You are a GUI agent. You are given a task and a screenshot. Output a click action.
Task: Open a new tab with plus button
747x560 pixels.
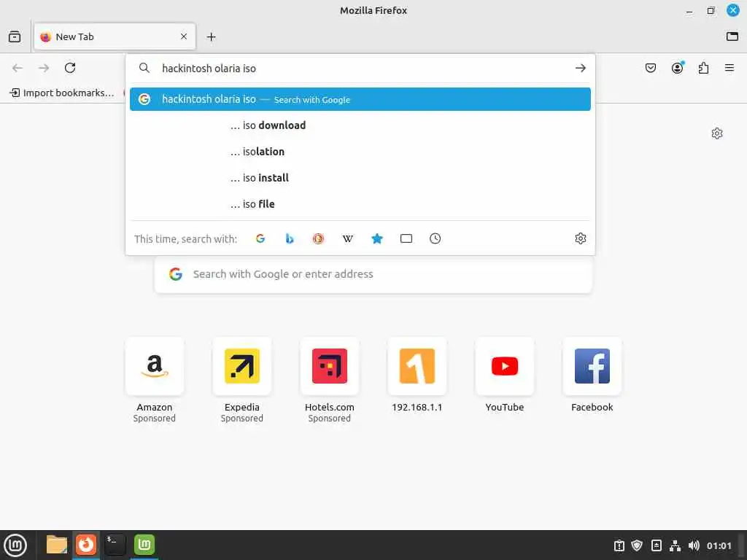point(211,36)
